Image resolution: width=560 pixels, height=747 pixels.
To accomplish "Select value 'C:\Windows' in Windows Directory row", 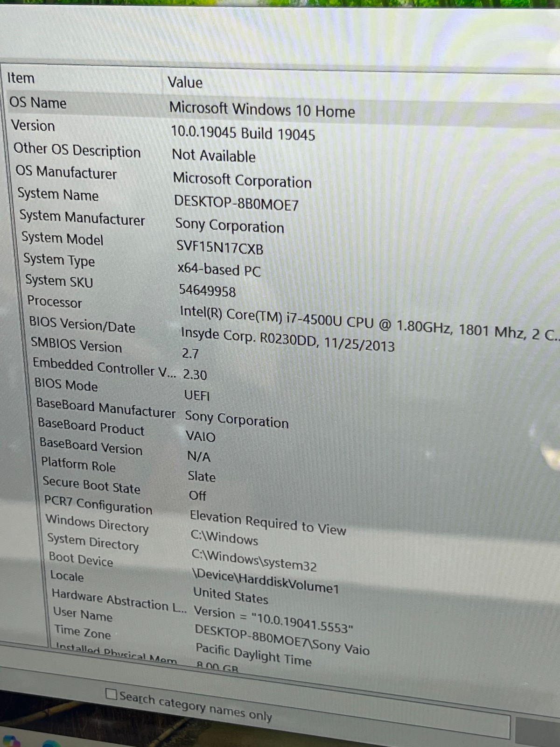I will click(224, 537).
